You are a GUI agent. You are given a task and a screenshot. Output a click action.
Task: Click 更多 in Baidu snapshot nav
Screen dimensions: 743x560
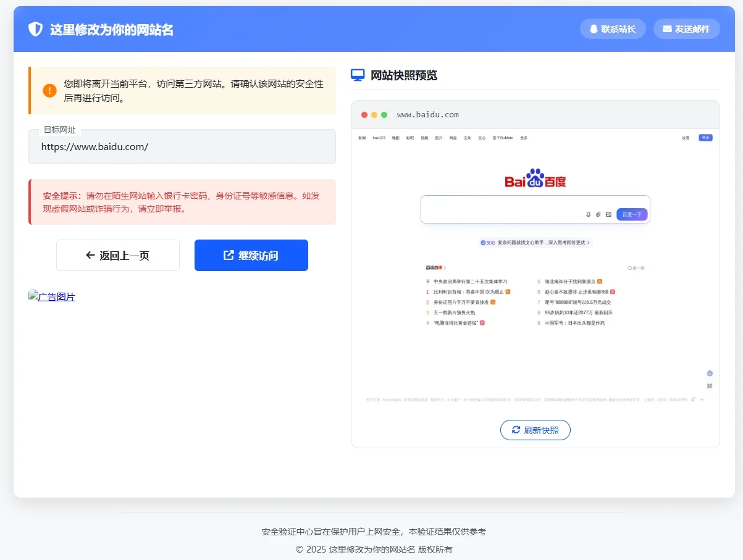[x=524, y=138]
